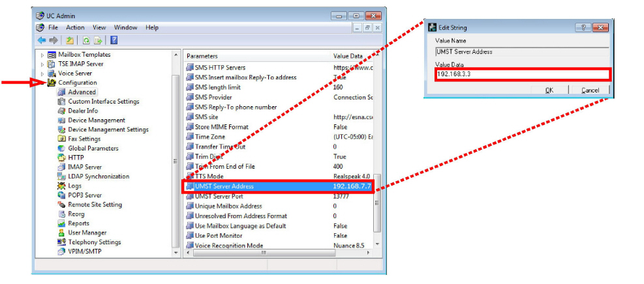Click the Telephony Settings icon
Viewport: 644px width, 284px height.
point(61,242)
